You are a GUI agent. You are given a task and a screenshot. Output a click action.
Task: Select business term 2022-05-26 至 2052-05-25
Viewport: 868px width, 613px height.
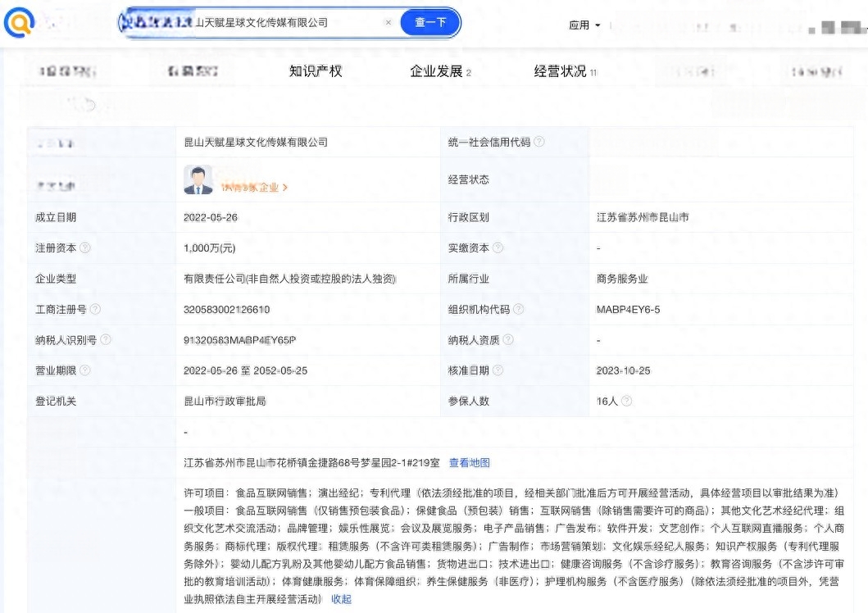pos(246,370)
